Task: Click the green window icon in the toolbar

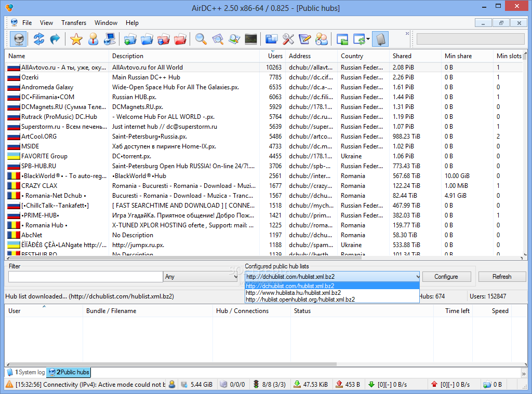Action: [x=342, y=39]
